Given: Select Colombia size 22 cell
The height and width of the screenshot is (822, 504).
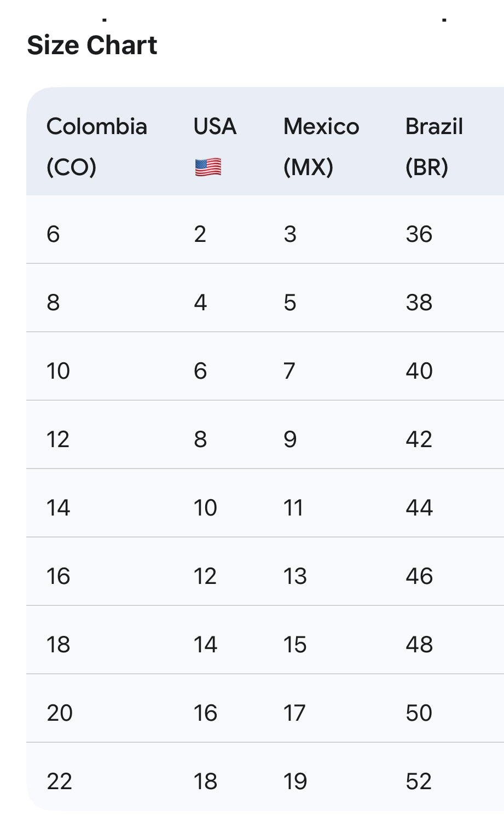Looking at the screenshot, I should click(x=59, y=782).
